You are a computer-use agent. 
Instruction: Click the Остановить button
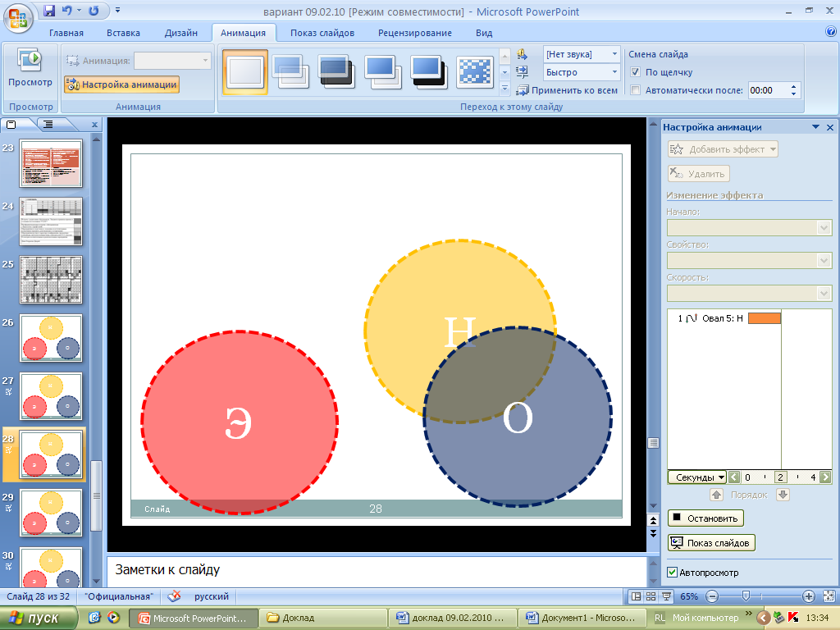[705, 518]
